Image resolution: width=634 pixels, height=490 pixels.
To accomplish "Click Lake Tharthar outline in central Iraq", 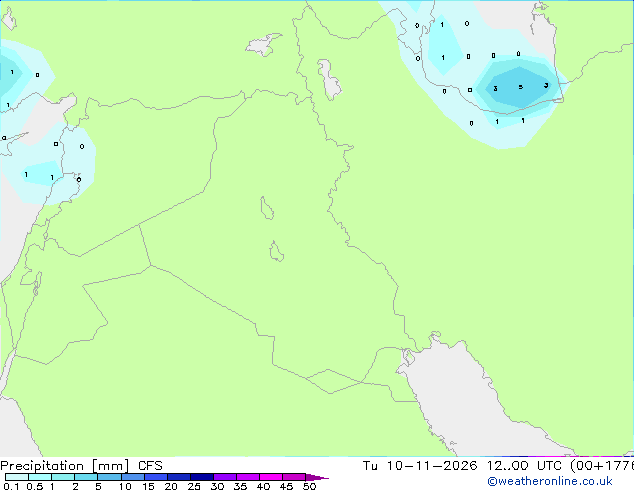I will pos(266,208).
